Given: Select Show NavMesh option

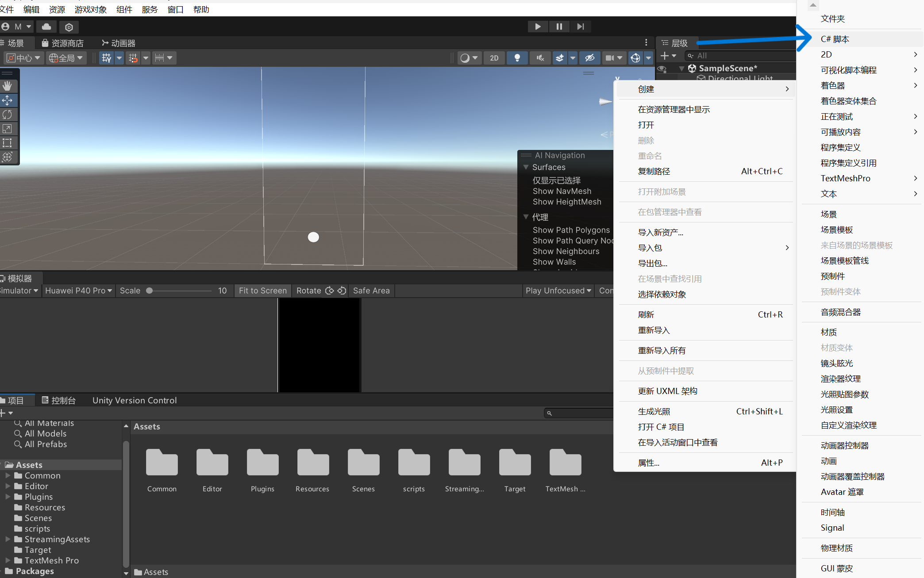Looking at the screenshot, I should tap(562, 191).
